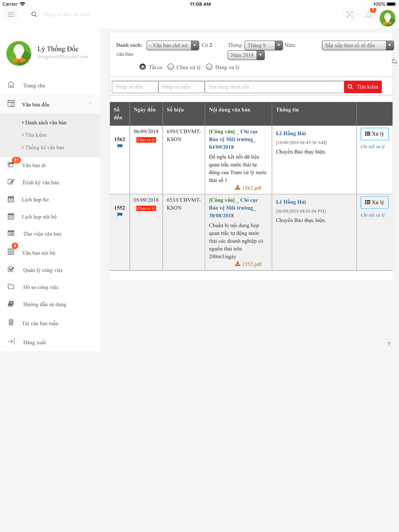Screen dimensions: 399x532
Task: Open document title dated 04/09/2018
Action: coord(233,139)
